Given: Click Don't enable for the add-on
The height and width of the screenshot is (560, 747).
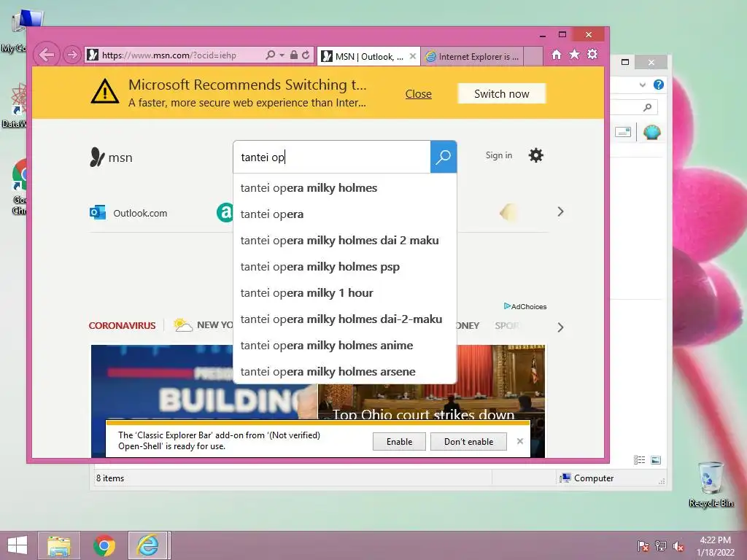Looking at the screenshot, I should pyautogui.click(x=469, y=441).
